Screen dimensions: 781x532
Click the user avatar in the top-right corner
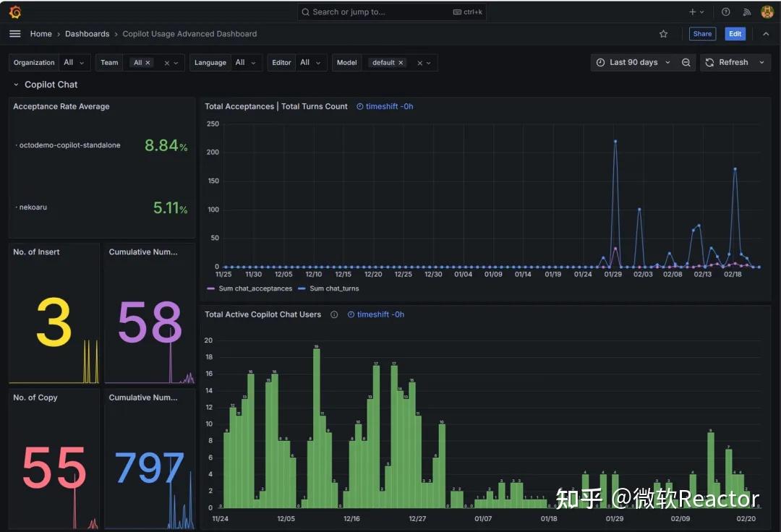point(767,12)
